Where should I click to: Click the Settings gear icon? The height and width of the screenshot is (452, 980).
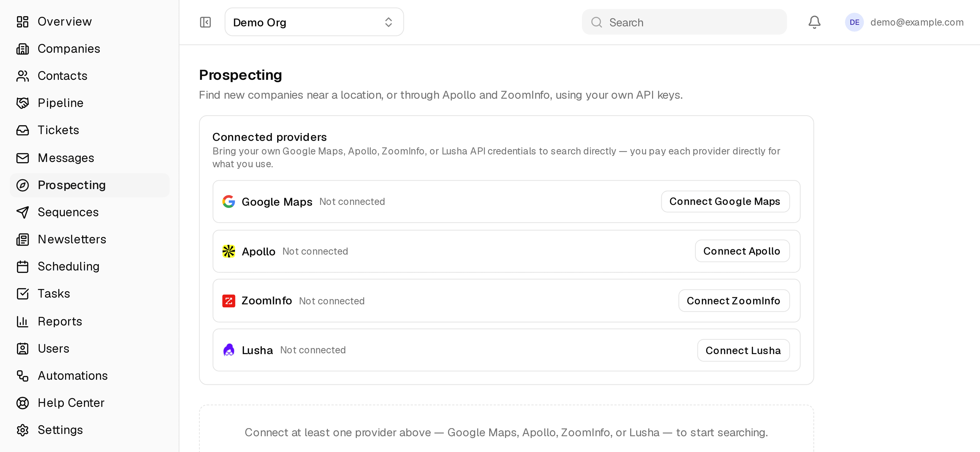pyautogui.click(x=22, y=430)
